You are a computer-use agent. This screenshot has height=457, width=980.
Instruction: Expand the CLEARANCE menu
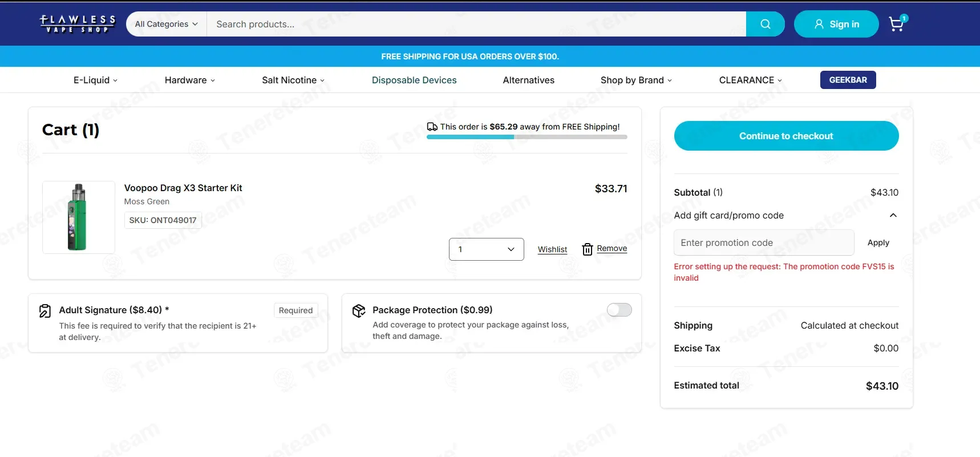(x=751, y=80)
